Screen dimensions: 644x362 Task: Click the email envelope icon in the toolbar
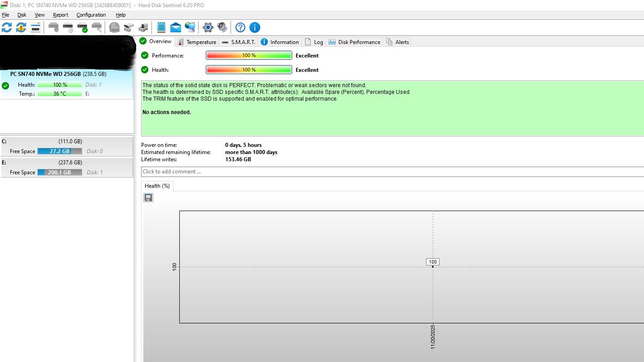[176, 27]
